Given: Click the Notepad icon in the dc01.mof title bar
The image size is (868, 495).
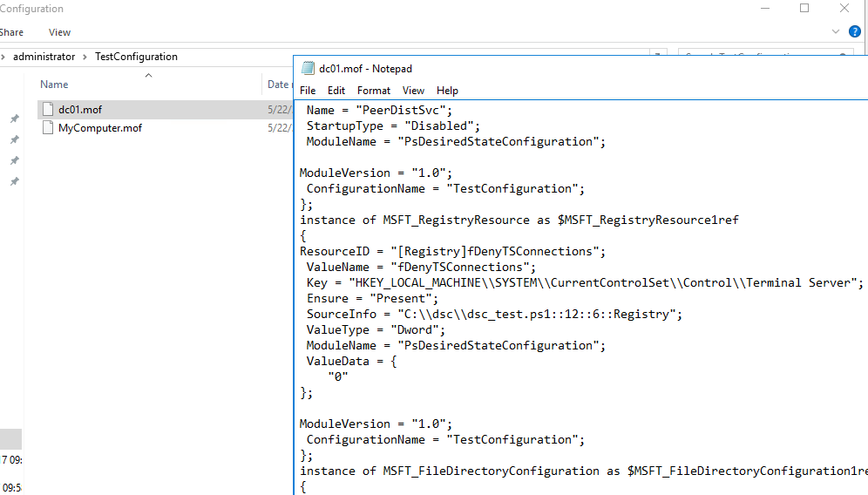Looking at the screenshot, I should [x=308, y=68].
